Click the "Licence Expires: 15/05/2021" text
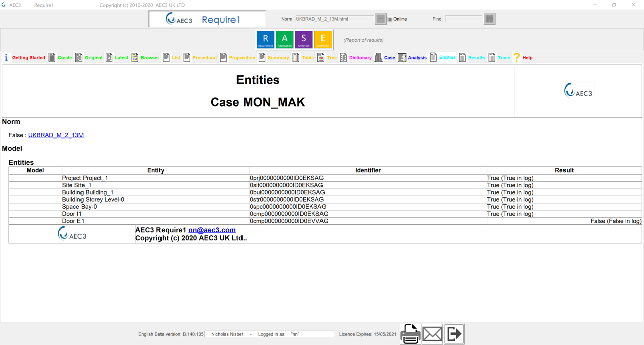Viewport: 644px width, 345px height. coord(367,334)
